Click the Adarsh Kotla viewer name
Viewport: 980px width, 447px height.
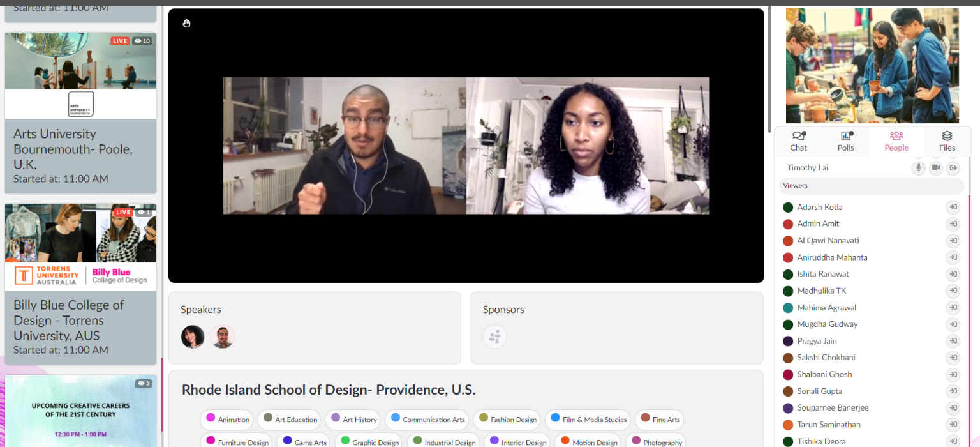820,207
